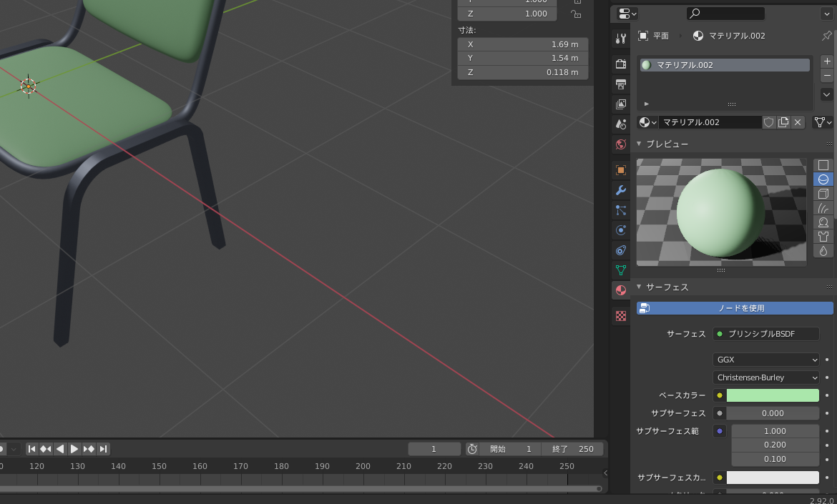Edit the dimensions Y value 1.54 m
837x504 pixels.
point(523,58)
